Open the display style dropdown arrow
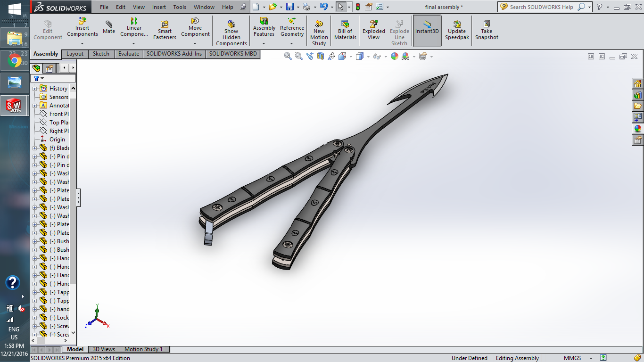644x362 pixels. (x=369, y=56)
